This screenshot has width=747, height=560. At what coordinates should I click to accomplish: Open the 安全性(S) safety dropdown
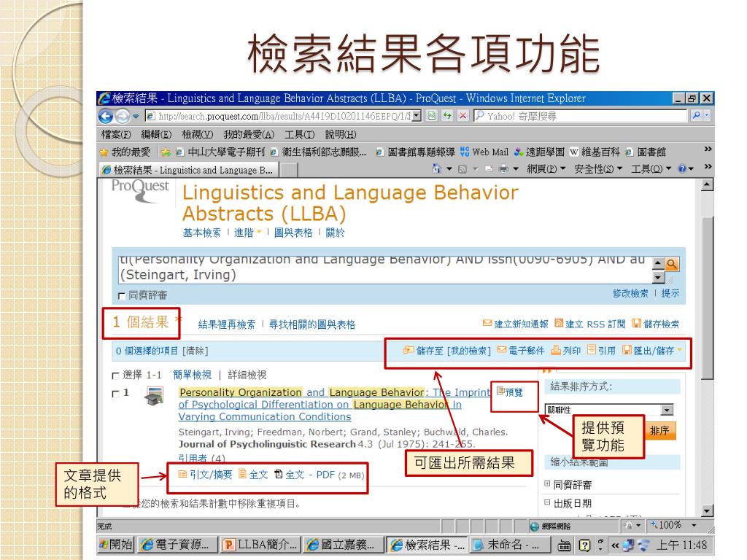click(x=598, y=169)
